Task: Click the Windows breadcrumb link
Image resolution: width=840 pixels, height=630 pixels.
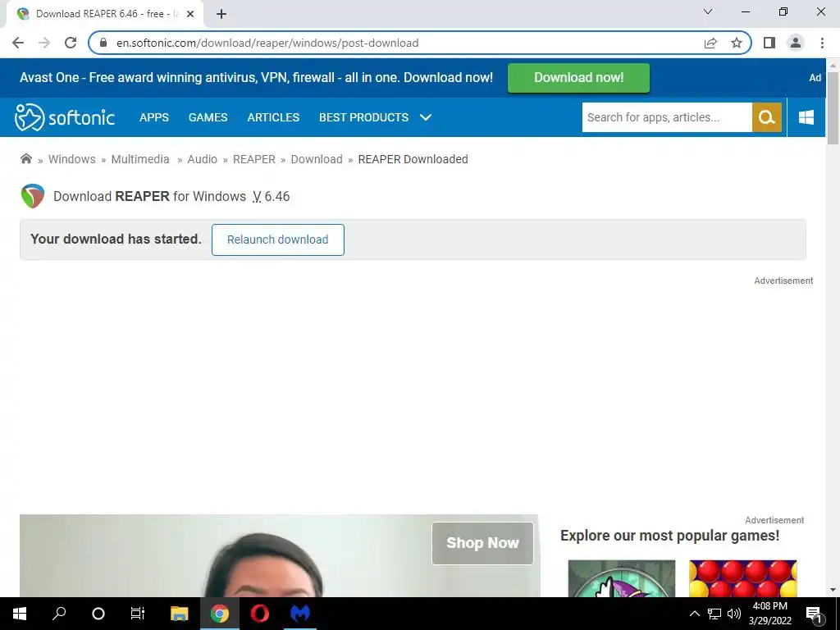Action: coord(72,159)
